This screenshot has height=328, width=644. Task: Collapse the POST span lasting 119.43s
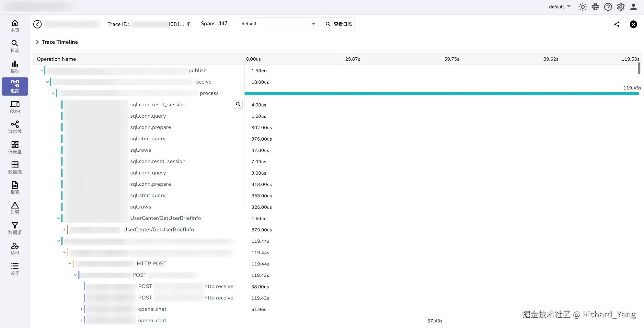pos(75,275)
